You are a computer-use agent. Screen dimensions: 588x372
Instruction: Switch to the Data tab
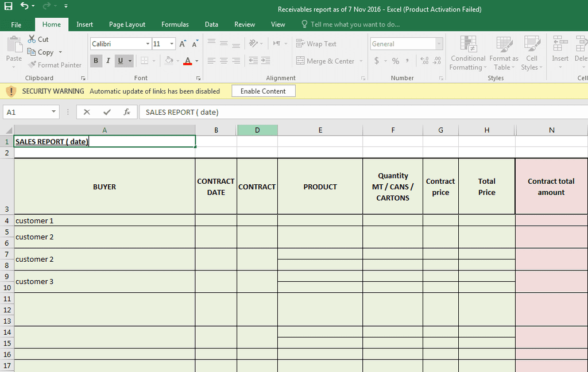pos(211,24)
